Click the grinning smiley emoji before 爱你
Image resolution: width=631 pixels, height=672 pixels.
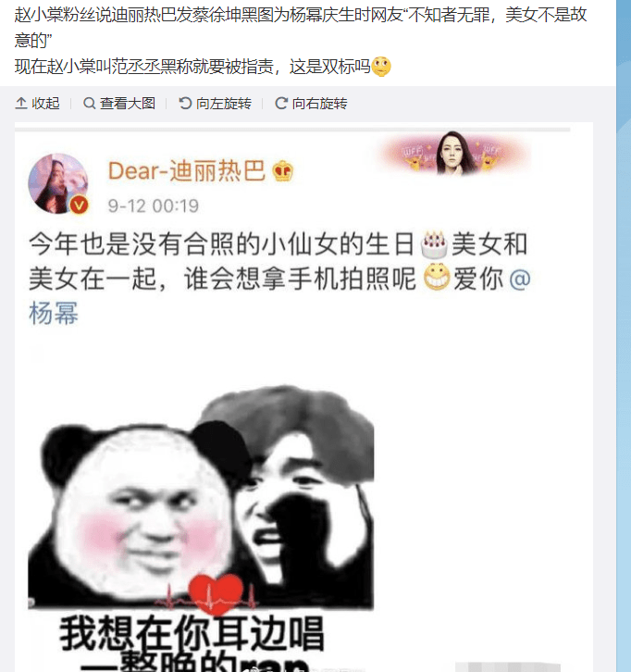coord(437,278)
